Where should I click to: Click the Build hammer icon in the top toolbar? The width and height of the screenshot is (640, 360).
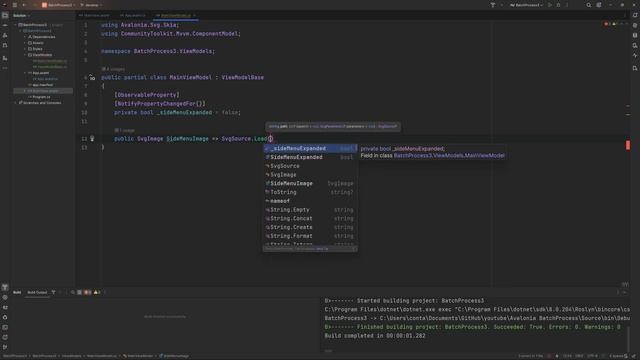493,5
